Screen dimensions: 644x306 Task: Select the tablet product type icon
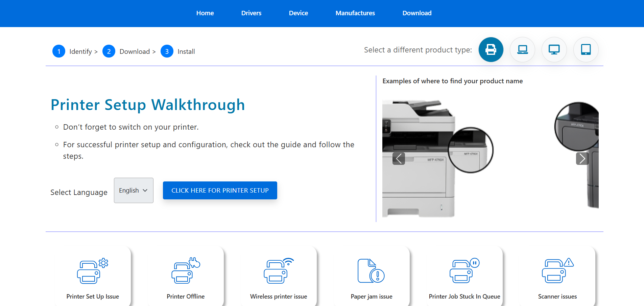click(x=586, y=50)
